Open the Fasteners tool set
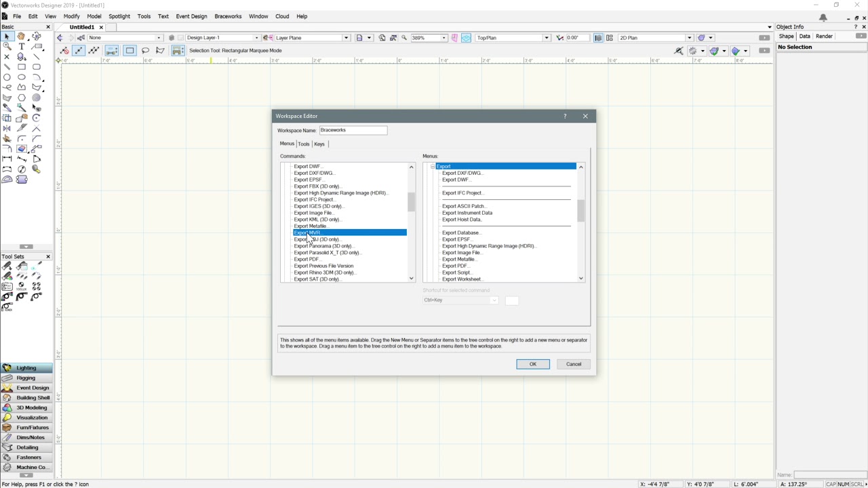This screenshot has height=488, width=868. [x=26, y=457]
